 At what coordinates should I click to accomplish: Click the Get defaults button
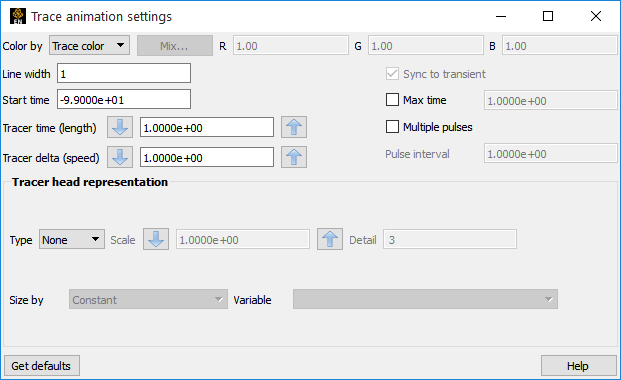42,365
